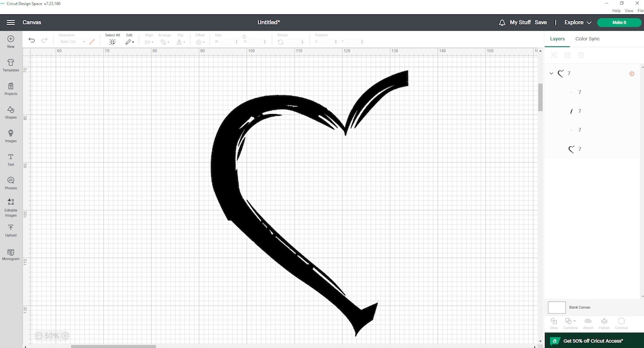Click the Make It button
644x348 pixels.
pos(619,22)
